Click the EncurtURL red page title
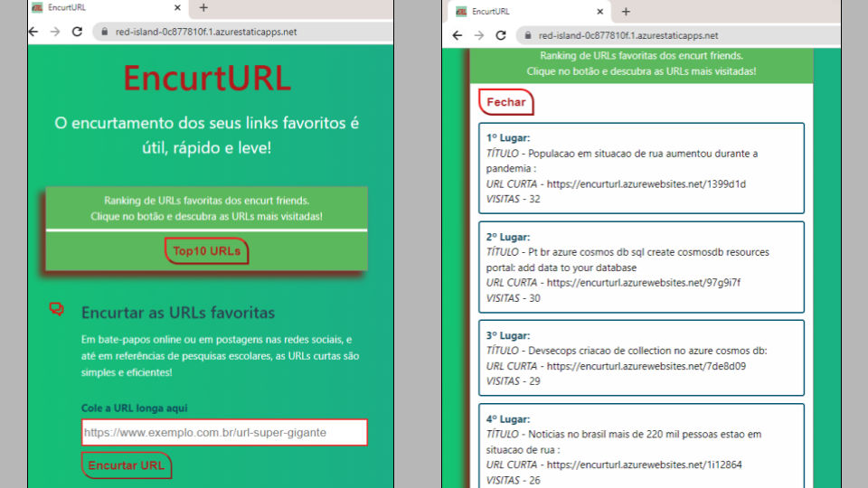This screenshot has width=868, height=488. point(207,78)
